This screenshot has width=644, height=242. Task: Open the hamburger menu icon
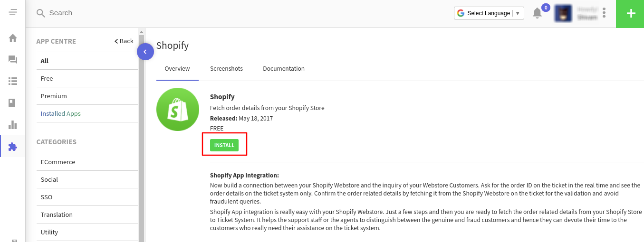tap(13, 12)
